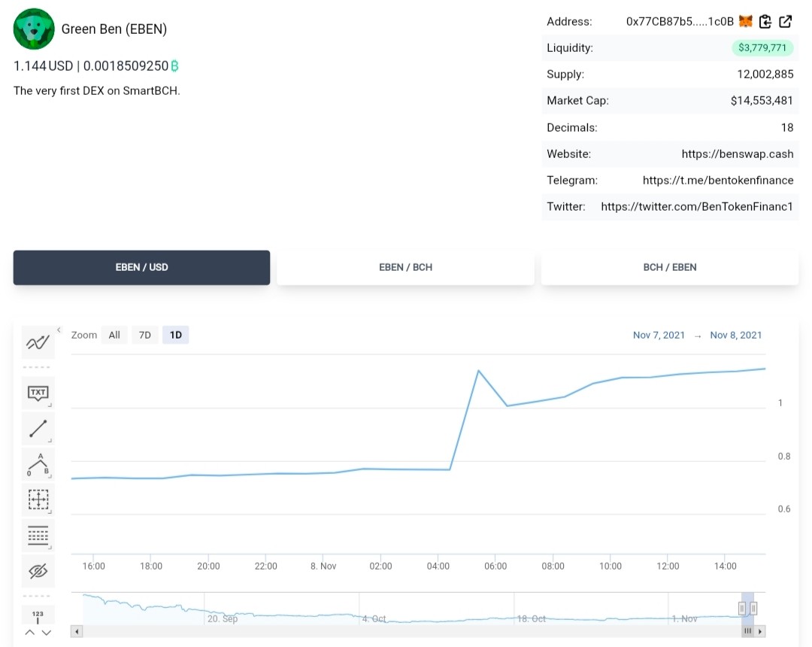Open the benswap.cash website link
Viewport: 812px width, 647px height.
(738, 153)
